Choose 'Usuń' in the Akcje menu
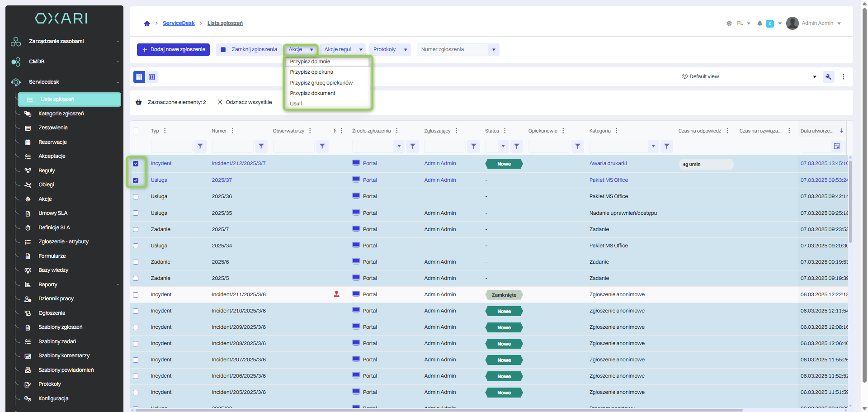 point(296,104)
